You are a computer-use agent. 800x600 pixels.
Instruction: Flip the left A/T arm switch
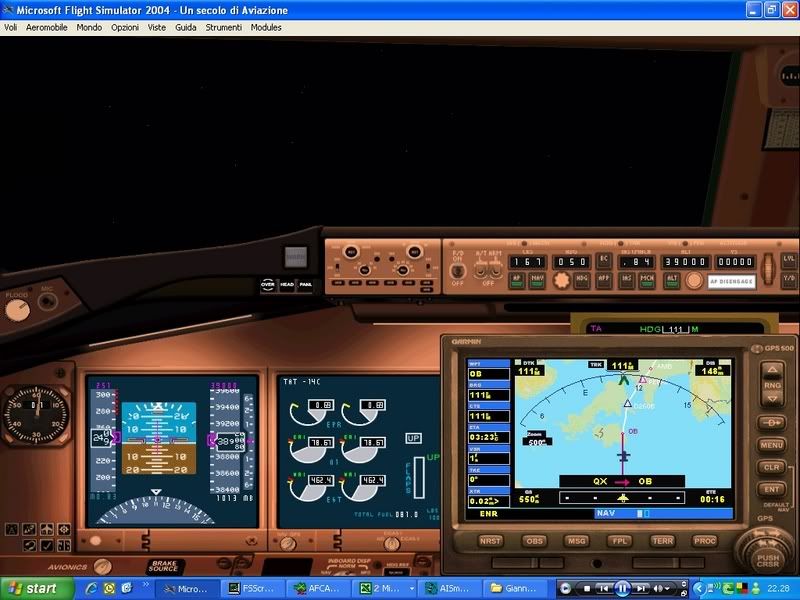[480, 270]
